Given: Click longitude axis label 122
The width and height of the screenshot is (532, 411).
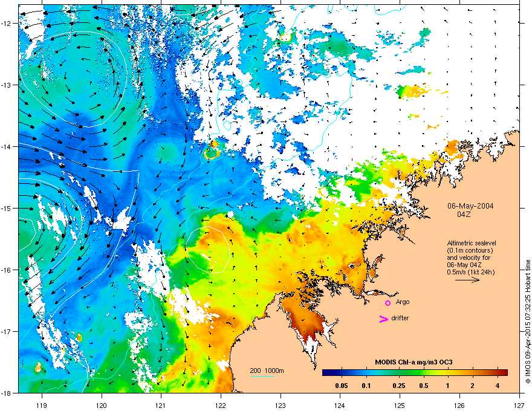Looking at the screenshot, I should [x=221, y=406].
